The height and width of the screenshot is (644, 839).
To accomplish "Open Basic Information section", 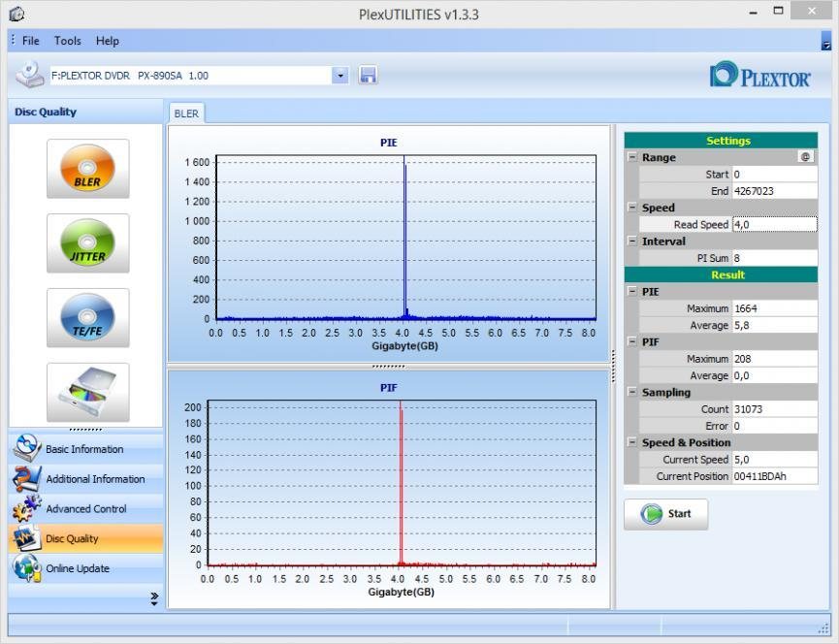I will click(x=85, y=449).
